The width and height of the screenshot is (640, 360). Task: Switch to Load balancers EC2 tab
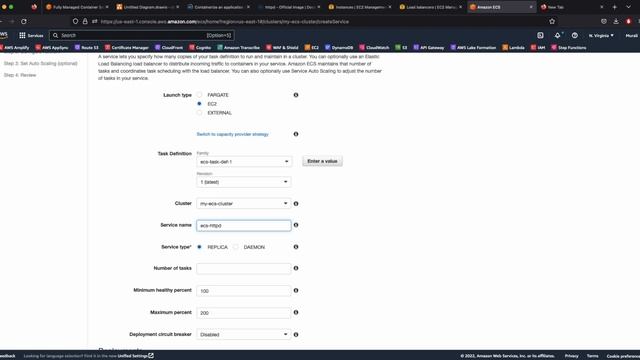click(x=431, y=7)
